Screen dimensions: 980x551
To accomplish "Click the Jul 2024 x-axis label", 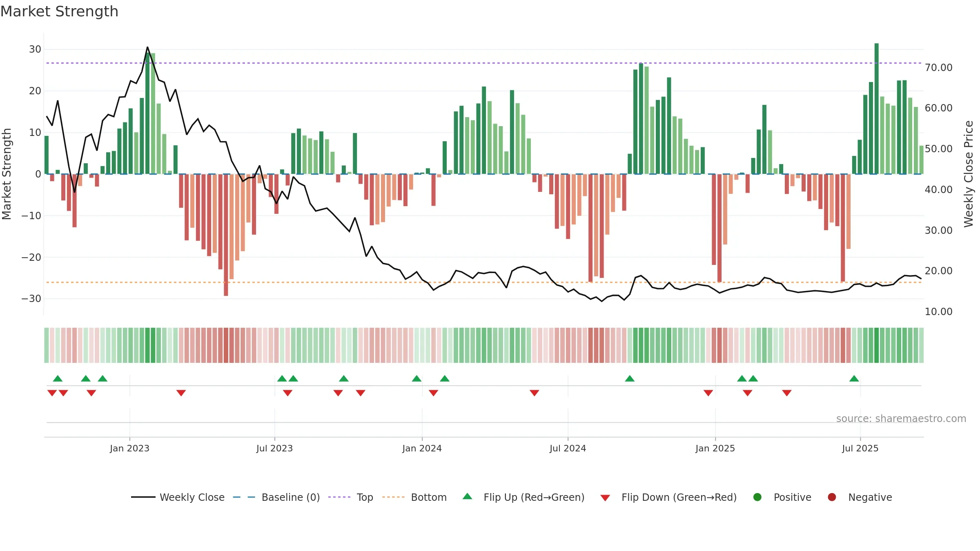I will pos(568,448).
